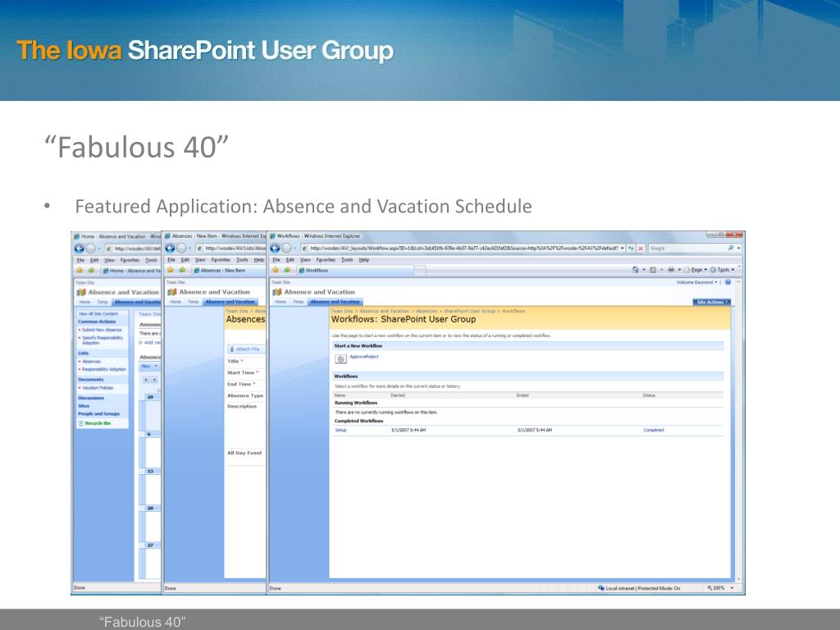
Task: Click SharePoint User Group breadcrumb link
Action: click(x=469, y=311)
